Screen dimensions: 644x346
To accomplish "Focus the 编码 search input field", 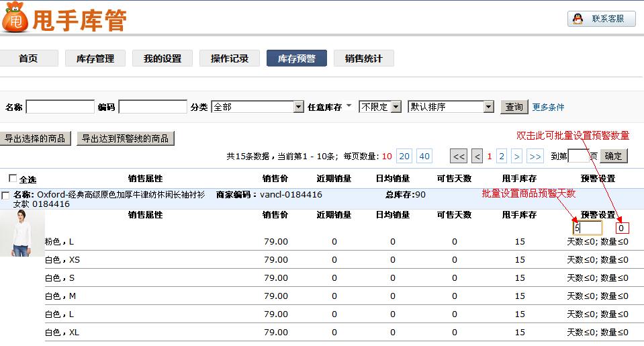I will 153,107.
